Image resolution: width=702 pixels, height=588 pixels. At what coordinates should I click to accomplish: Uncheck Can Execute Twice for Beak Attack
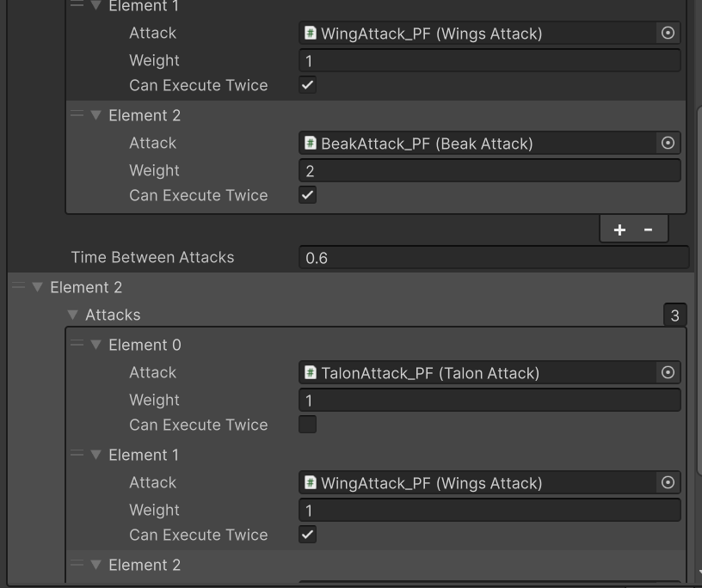(308, 195)
